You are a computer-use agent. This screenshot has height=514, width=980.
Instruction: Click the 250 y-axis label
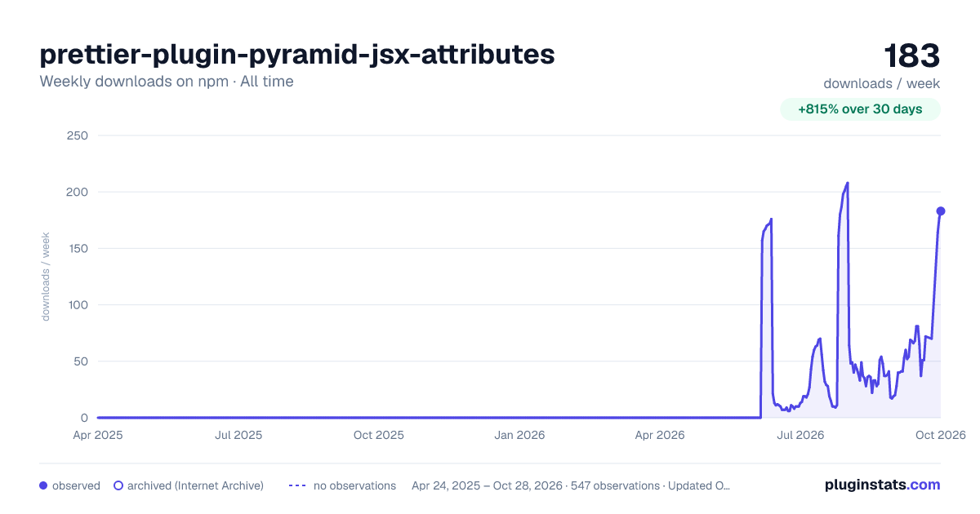pos(77,135)
